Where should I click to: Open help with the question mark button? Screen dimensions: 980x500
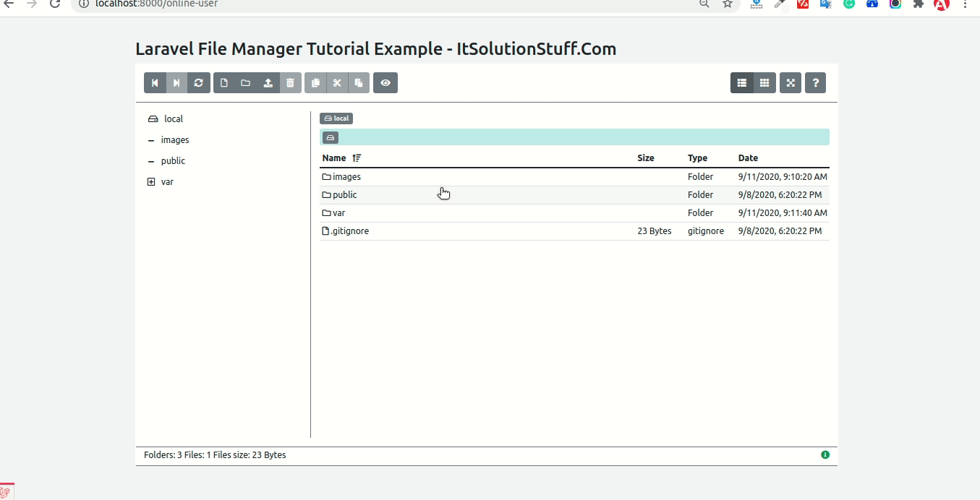tap(815, 83)
